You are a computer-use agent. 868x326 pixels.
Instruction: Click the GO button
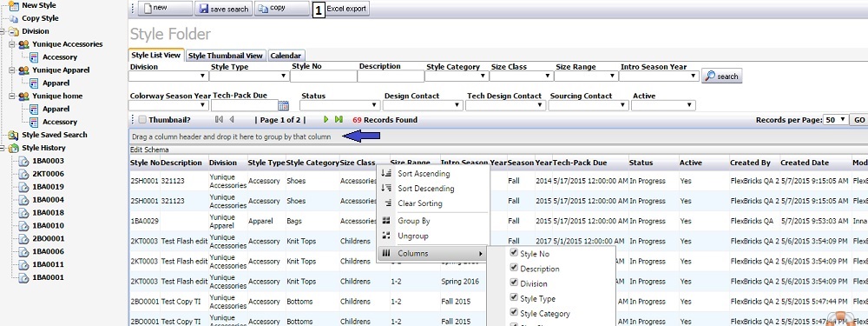point(859,120)
